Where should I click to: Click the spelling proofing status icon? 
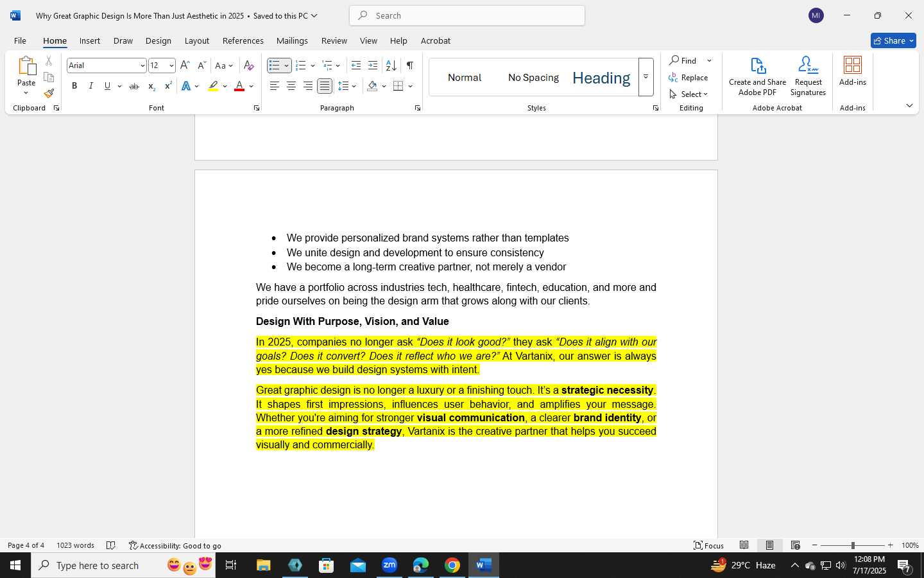(x=110, y=545)
